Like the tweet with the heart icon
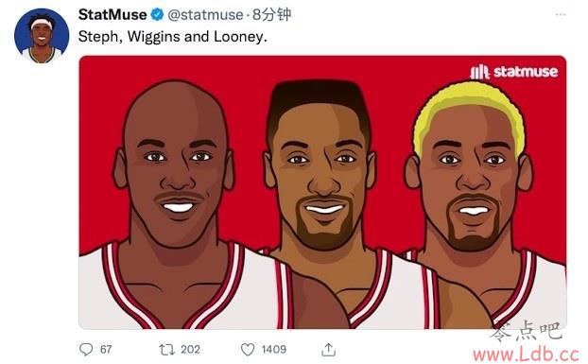The height and width of the screenshot is (364, 588). click(248, 350)
